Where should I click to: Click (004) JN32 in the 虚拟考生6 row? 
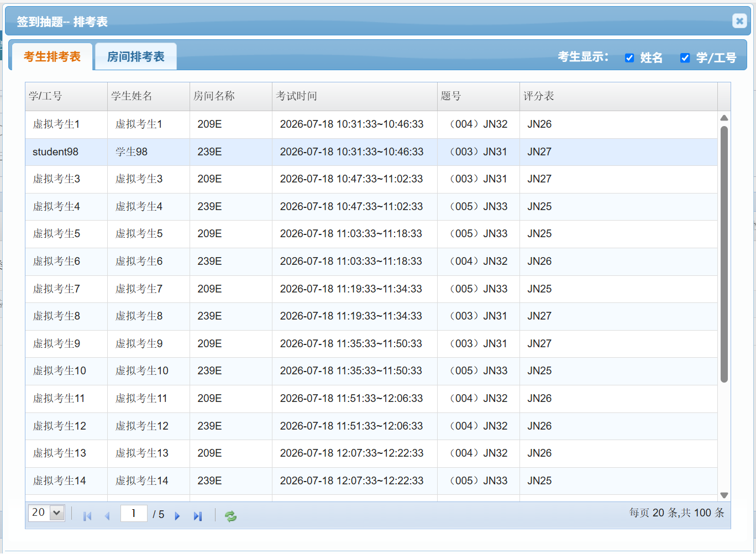click(479, 262)
